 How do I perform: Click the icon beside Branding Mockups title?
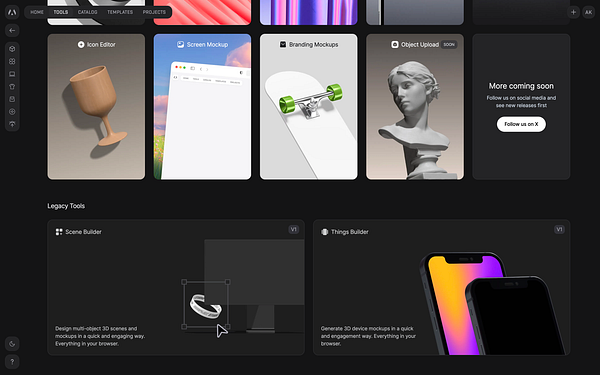[x=283, y=45]
